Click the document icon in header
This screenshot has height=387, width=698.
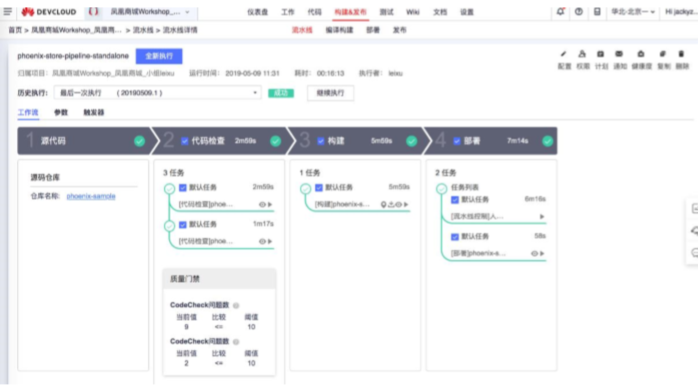coord(597,12)
